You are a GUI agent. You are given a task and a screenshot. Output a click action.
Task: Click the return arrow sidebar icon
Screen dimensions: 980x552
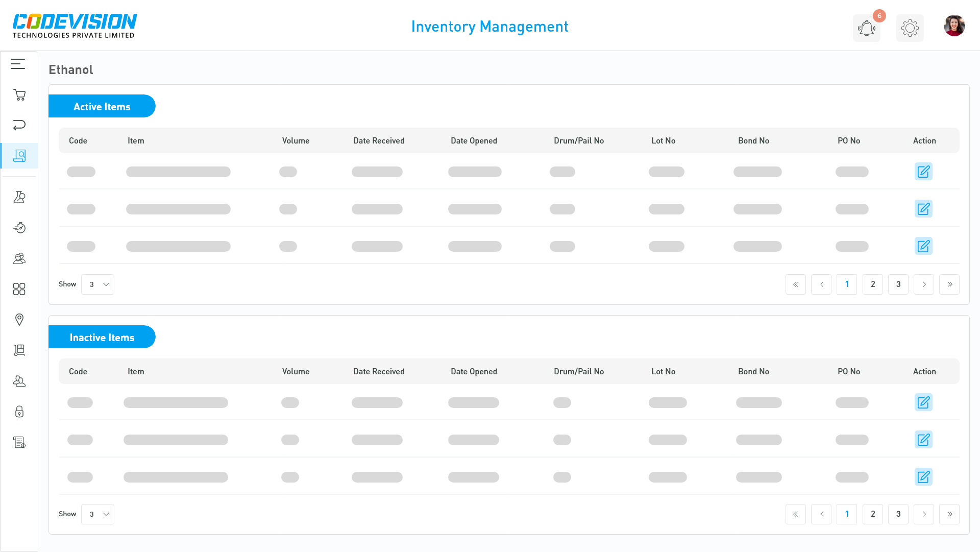tap(19, 125)
